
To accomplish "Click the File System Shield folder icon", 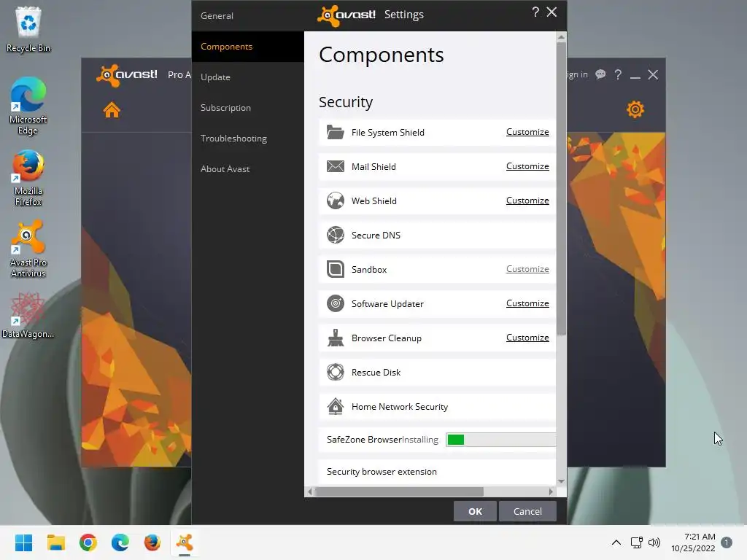I will [x=336, y=132].
